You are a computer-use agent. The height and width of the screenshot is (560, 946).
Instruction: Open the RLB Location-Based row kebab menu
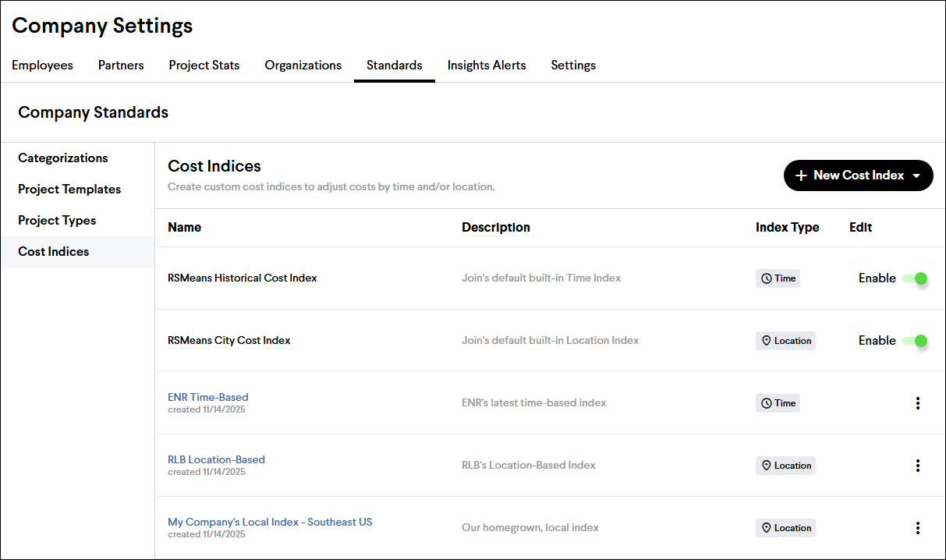(x=917, y=466)
